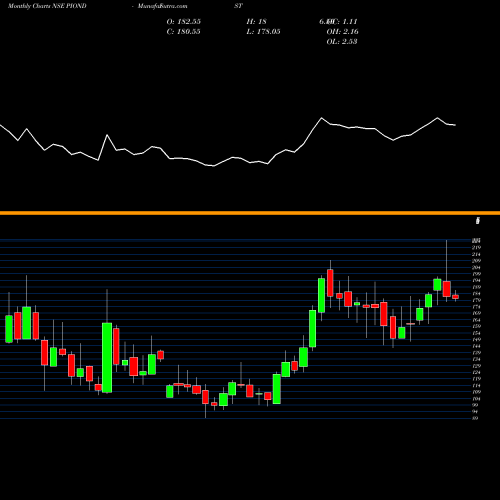Click the 119 price axis label
This screenshot has width=500, height=500.
[x=476, y=379]
